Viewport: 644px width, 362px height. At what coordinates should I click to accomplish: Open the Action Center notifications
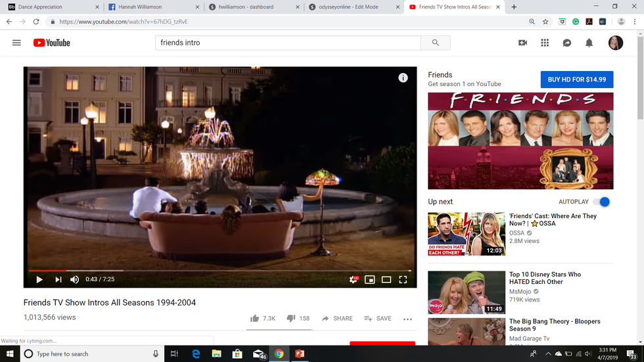(632, 354)
